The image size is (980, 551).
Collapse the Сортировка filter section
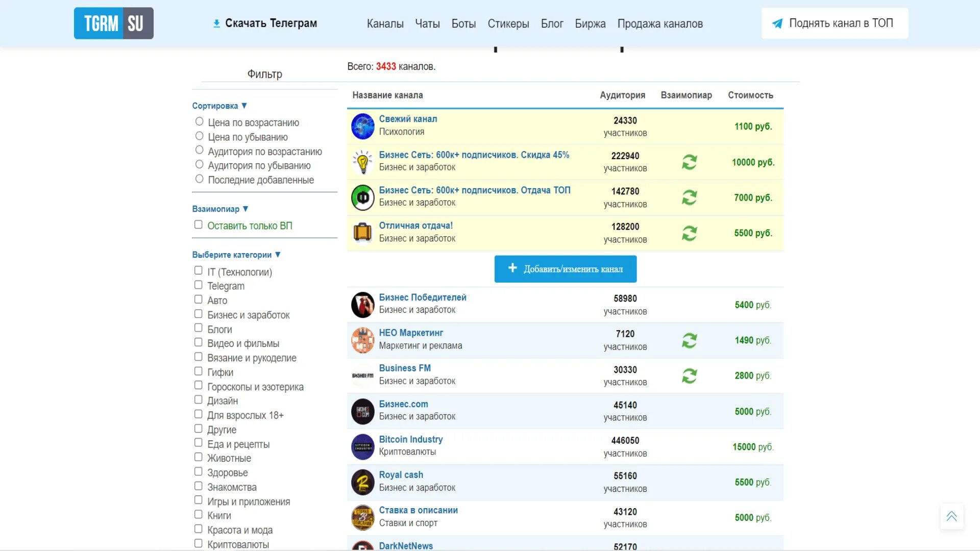pos(219,106)
